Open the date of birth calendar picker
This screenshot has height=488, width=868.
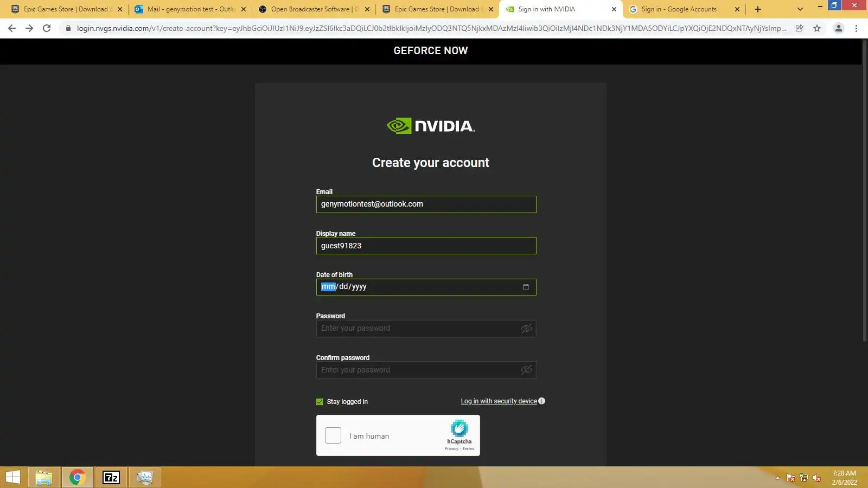[x=526, y=287]
